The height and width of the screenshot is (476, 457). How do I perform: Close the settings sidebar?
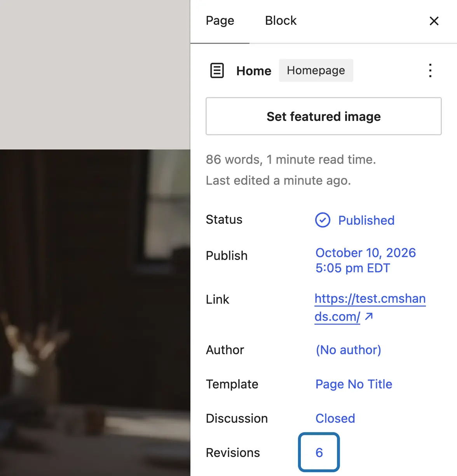pyautogui.click(x=434, y=21)
